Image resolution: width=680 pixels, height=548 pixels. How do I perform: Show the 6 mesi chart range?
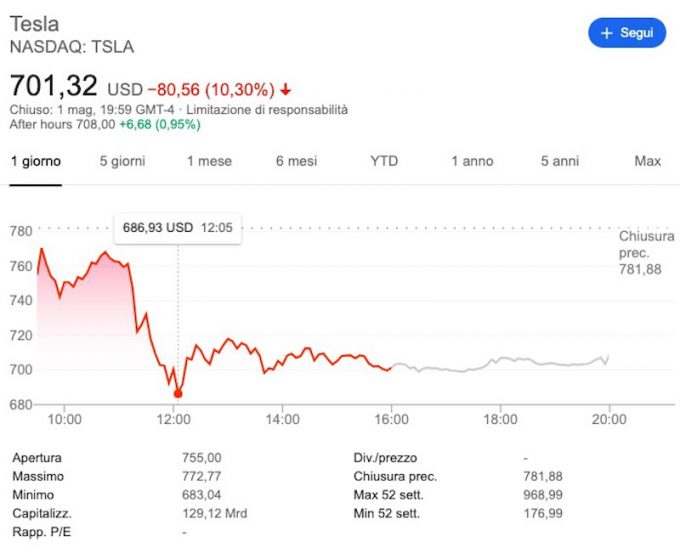(296, 161)
